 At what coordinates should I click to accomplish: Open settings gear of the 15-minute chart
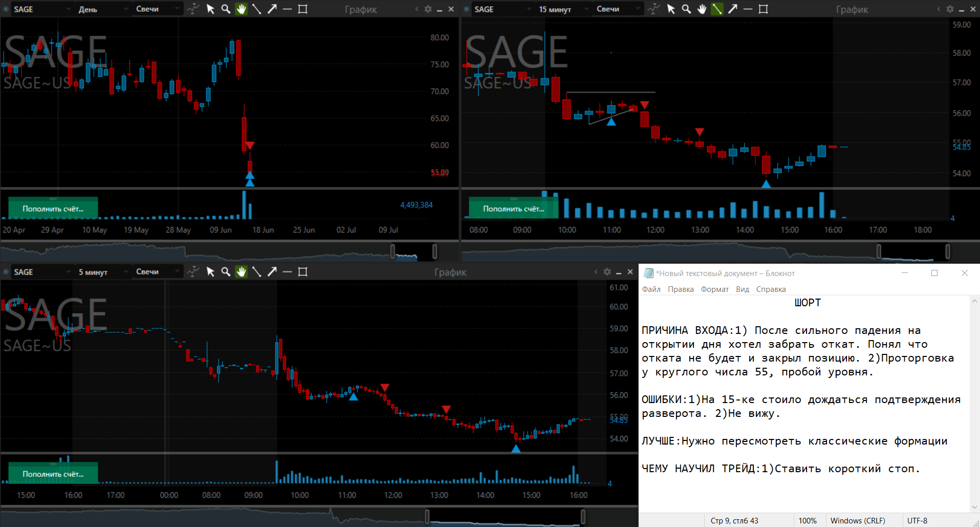(x=950, y=9)
